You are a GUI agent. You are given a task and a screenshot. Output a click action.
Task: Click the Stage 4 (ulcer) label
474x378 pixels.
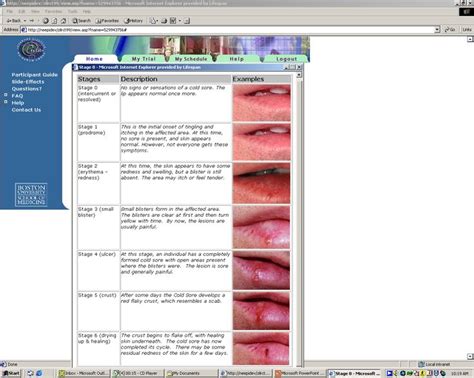[97, 254]
